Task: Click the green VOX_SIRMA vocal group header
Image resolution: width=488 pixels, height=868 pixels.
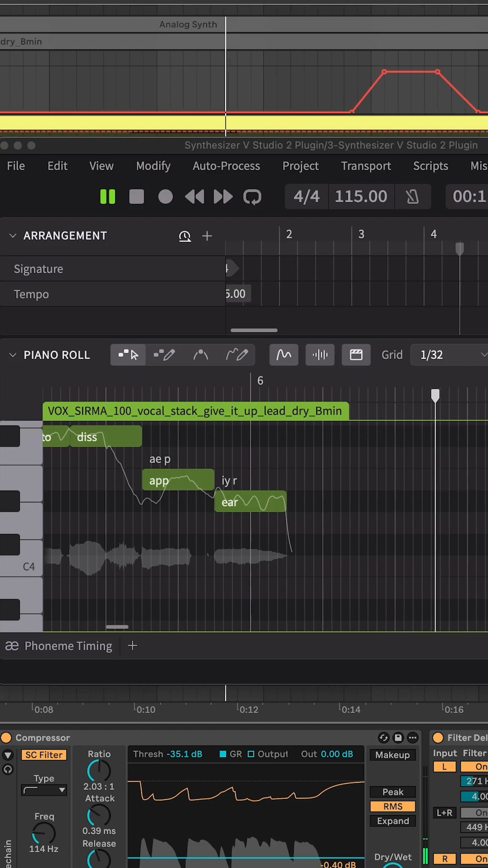Action: 196,411
